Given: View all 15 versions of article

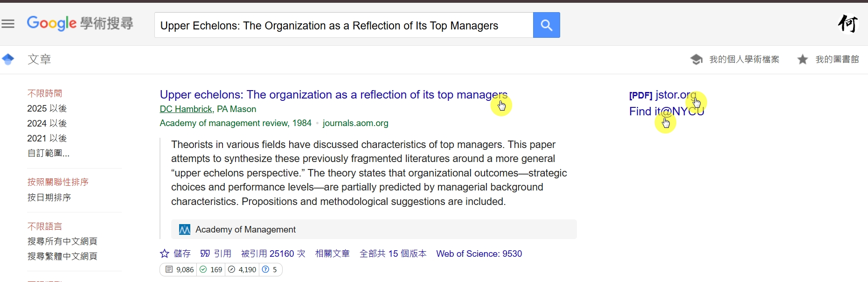Looking at the screenshot, I should click(393, 254).
